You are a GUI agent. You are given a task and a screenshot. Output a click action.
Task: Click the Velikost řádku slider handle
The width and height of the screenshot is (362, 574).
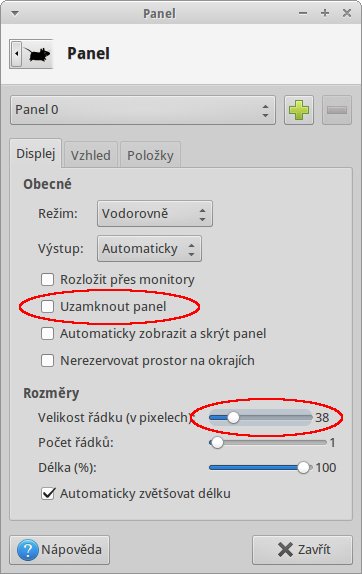click(x=233, y=417)
